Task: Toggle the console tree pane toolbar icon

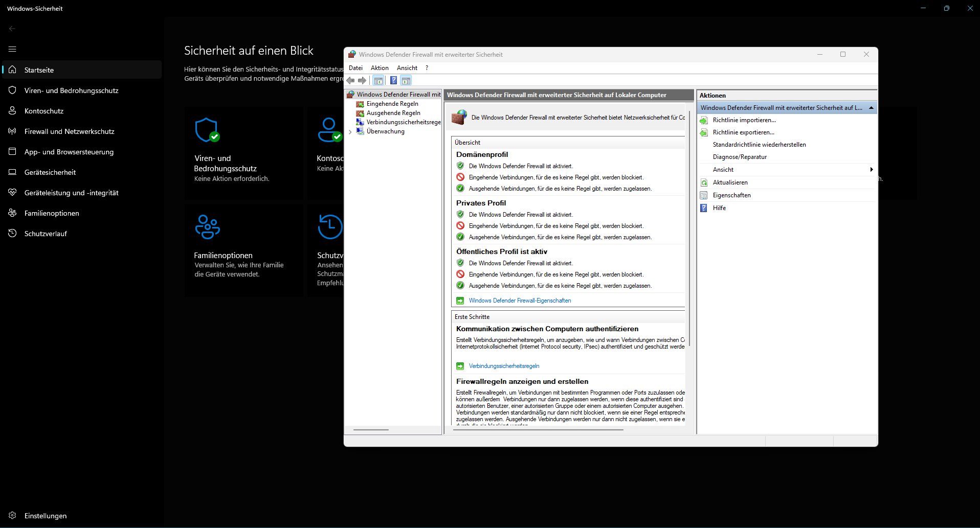Action: click(x=378, y=80)
